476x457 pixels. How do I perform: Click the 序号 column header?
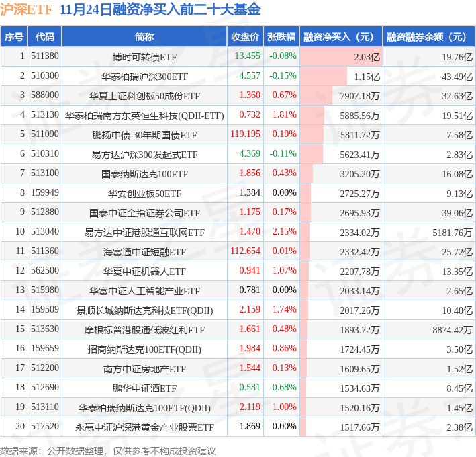(x=14, y=37)
